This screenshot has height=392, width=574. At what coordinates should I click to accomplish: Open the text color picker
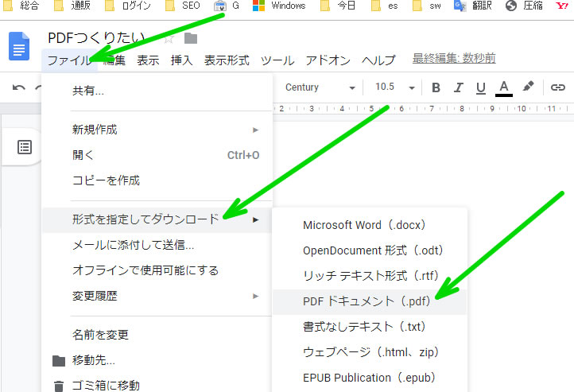pos(503,87)
